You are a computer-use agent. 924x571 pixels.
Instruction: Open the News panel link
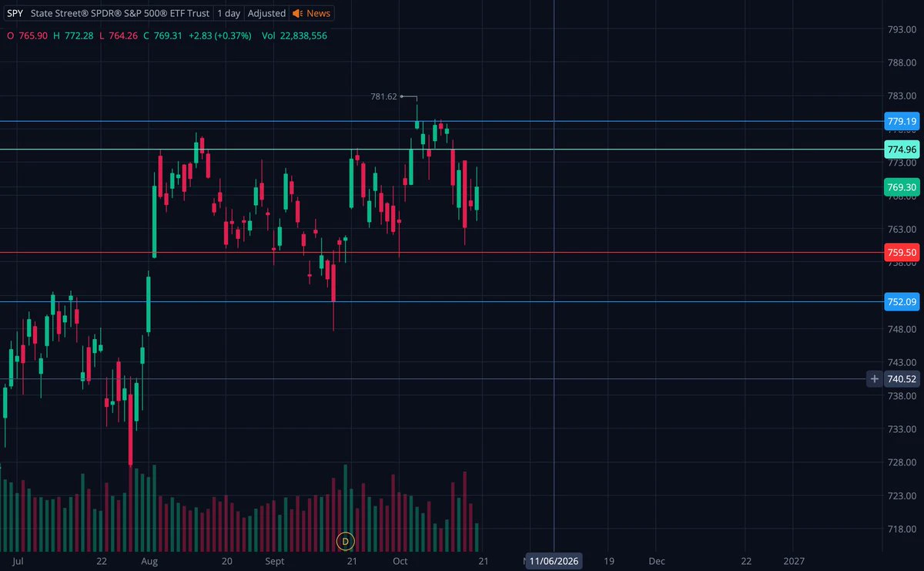[318, 13]
